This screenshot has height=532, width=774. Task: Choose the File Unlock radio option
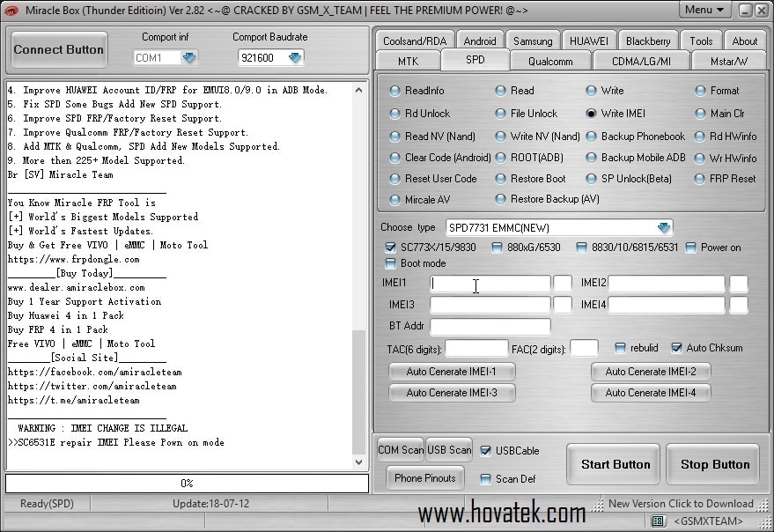click(x=527, y=114)
